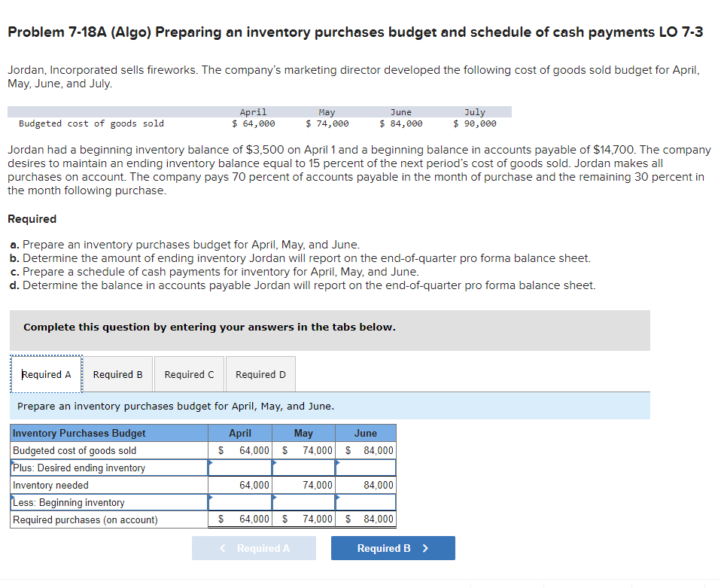Click the May Beginning inventory input cell

(x=303, y=502)
